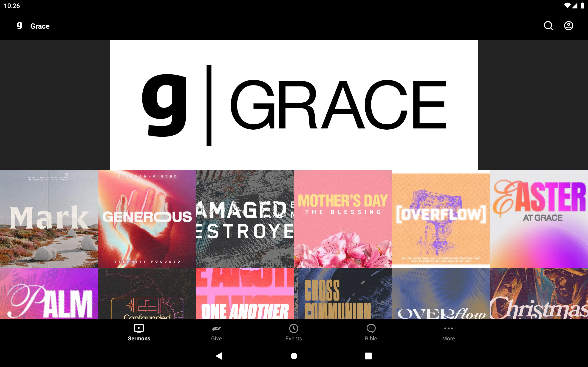Tap the Give navigation item
This screenshot has height=367, width=588.
tap(216, 332)
